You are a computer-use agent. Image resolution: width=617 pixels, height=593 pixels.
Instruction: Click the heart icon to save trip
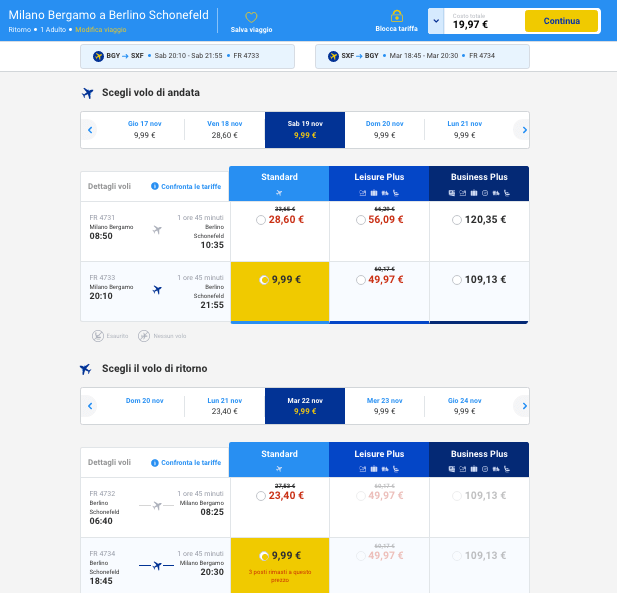point(251,17)
